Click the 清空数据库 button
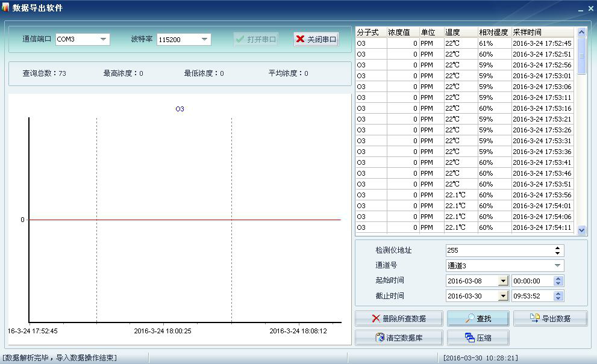This screenshot has height=364, width=597. 399,338
